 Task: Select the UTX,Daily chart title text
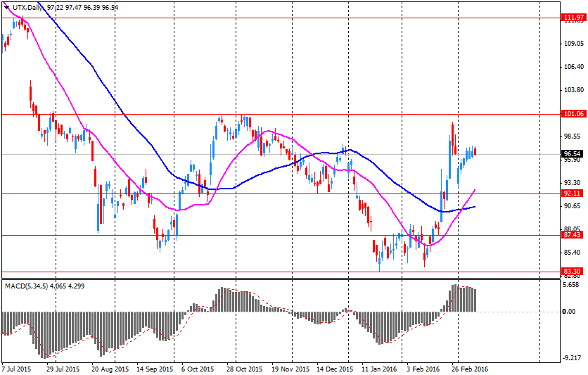tap(27, 7)
